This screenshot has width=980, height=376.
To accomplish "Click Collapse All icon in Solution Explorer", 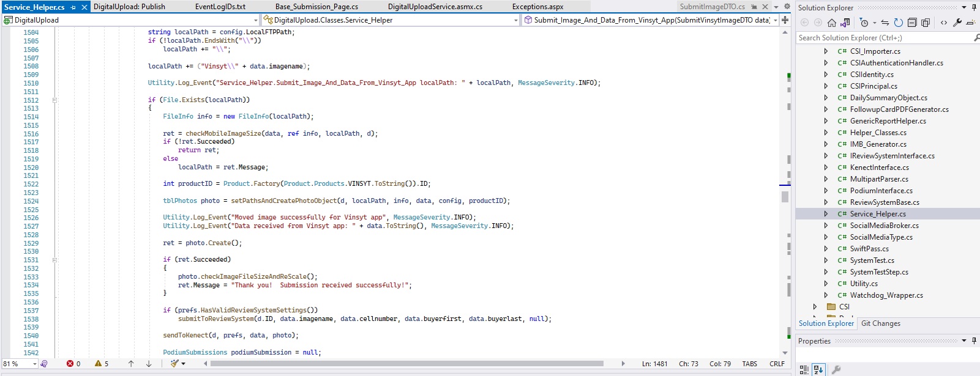I will tap(911, 23).
